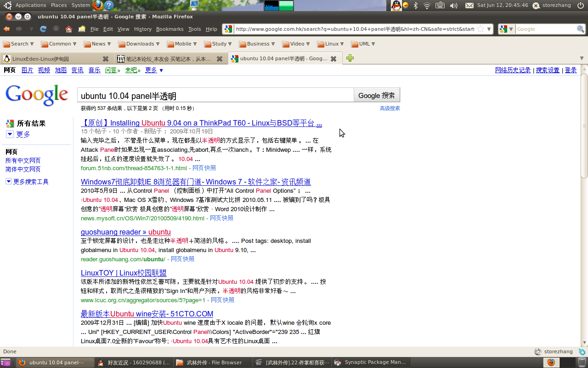Bookmark this page with the URL star
588x368 pixels.
pyautogui.click(x=480, y=29)
